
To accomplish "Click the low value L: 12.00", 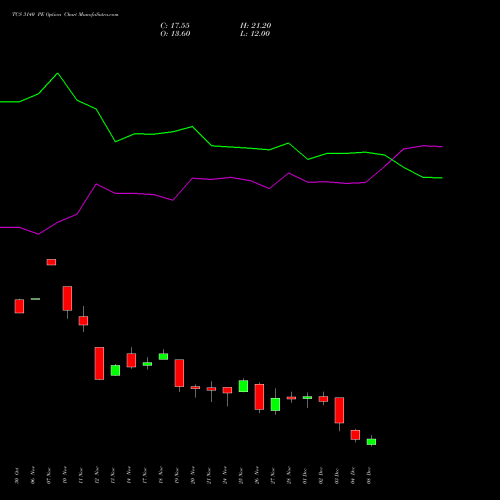I will pos(255,34).
